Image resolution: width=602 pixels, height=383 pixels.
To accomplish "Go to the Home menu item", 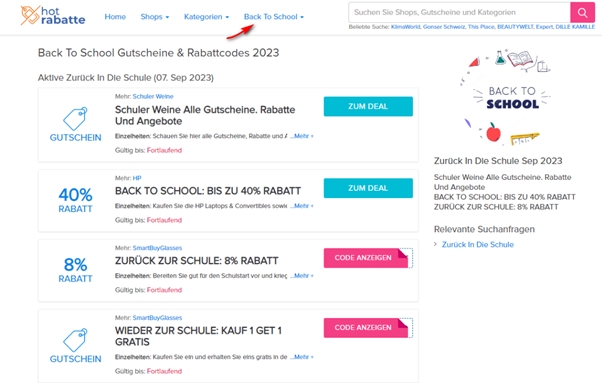I will click(x=115, y=17).
